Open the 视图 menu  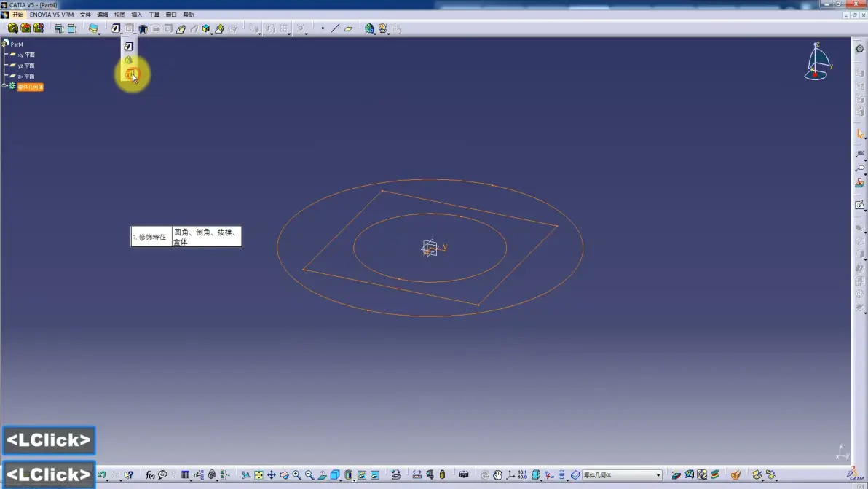click(119, 15)
